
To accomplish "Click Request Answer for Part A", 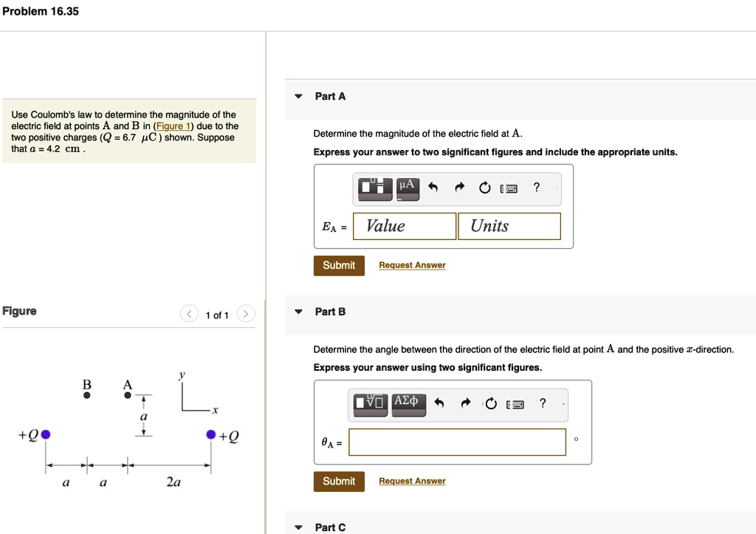I will click(412, 265).
